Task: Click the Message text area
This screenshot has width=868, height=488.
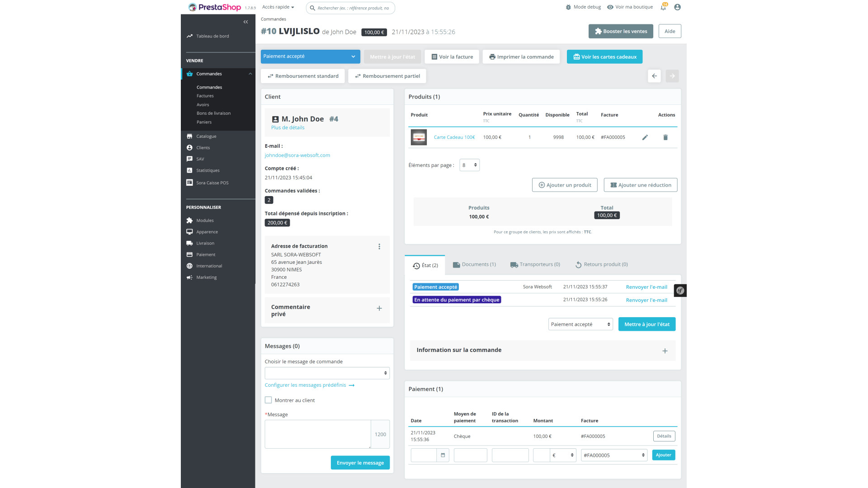Action: point(317,434)
